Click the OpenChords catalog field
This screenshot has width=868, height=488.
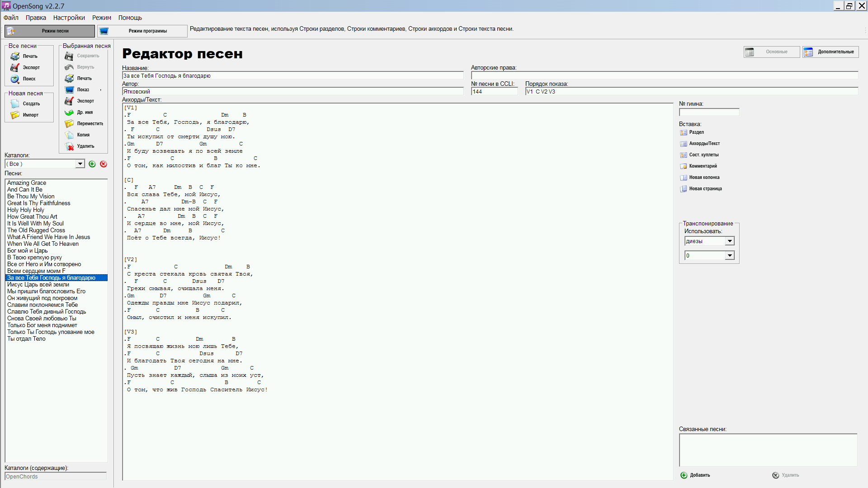pos(56,477)
